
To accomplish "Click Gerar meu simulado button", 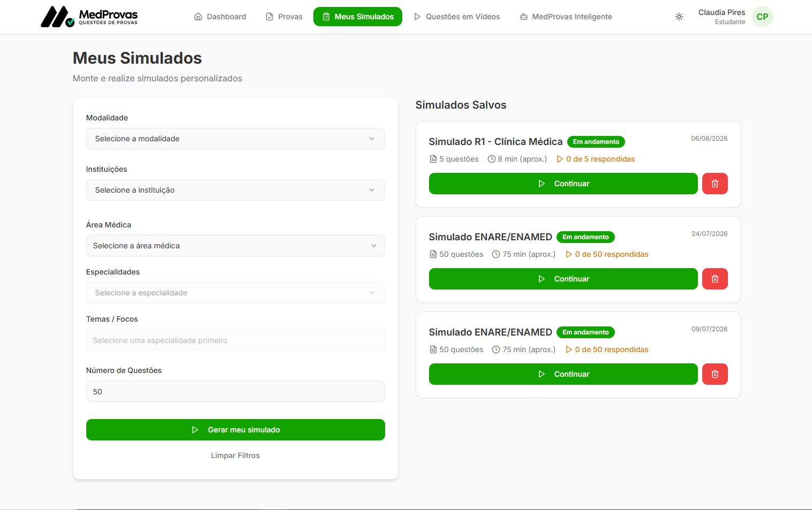I will 236,430.
